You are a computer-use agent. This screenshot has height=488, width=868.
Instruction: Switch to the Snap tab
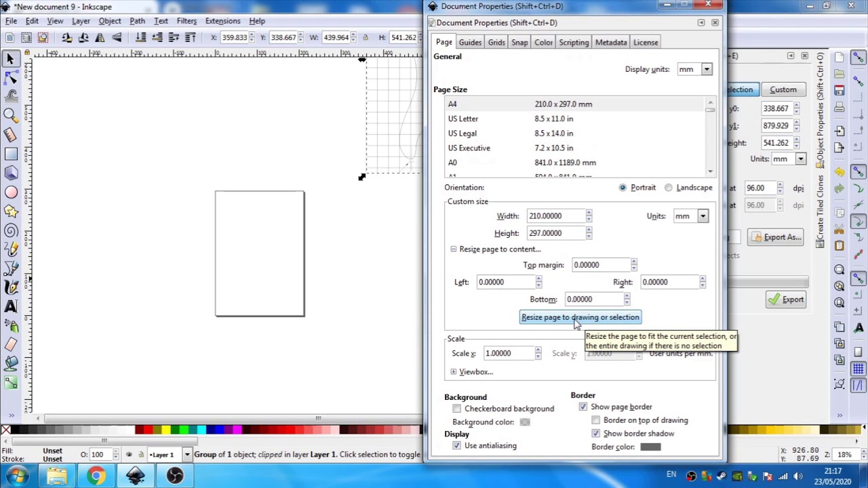coord(519,43)
